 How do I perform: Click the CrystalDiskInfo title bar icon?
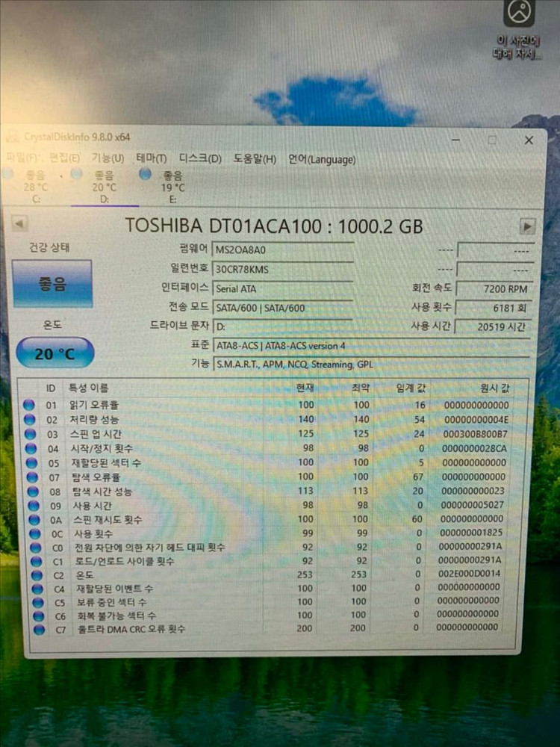click(13, 137)
